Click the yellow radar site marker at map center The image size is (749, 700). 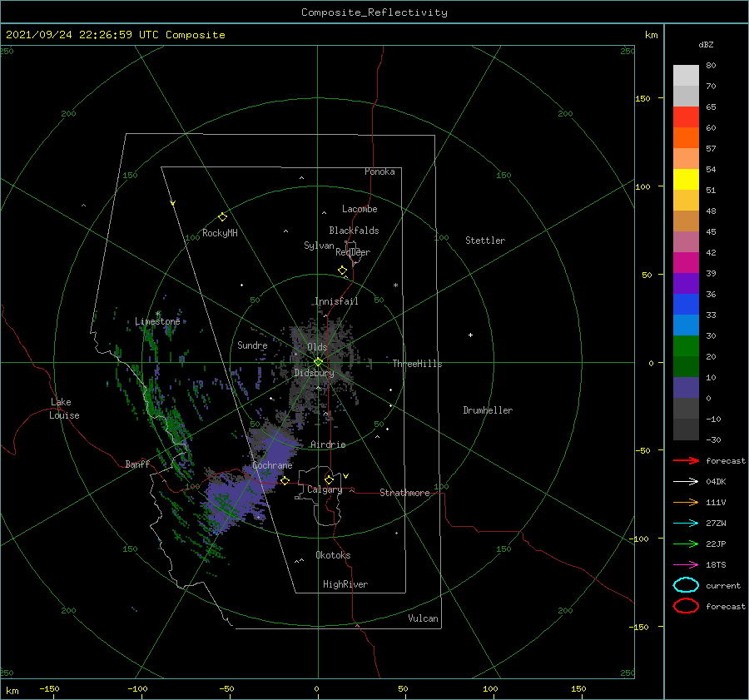coord(318,362)
